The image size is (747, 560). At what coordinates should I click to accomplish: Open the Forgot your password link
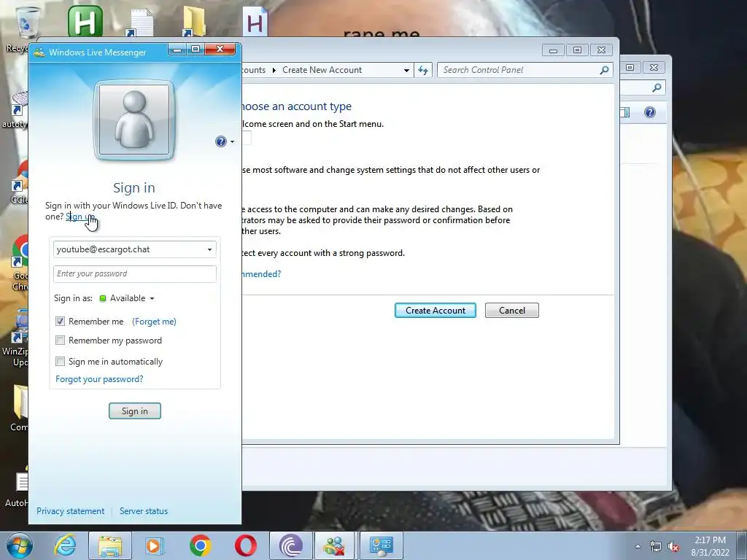(x=99, y=379)
